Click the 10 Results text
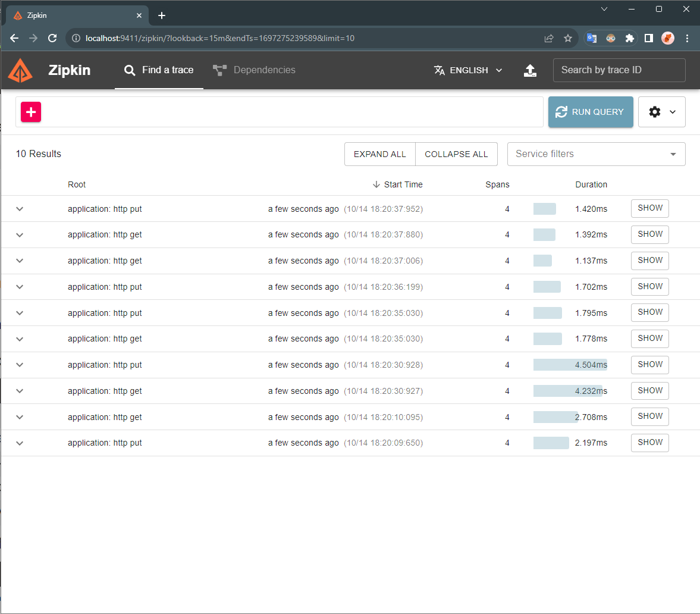The width and height of the screenshot is (700, 614). coord(39,154)
